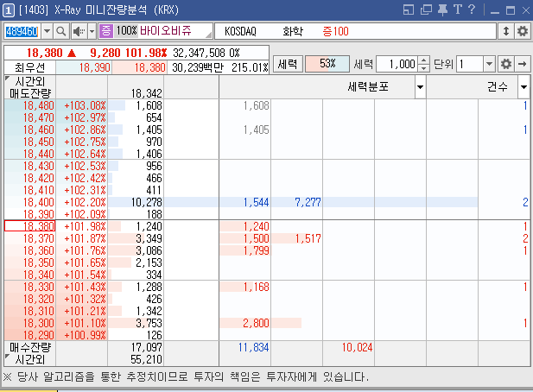533x392 pixels.
Task: Open settings gear in top toolbar
Action: [523, 31]
